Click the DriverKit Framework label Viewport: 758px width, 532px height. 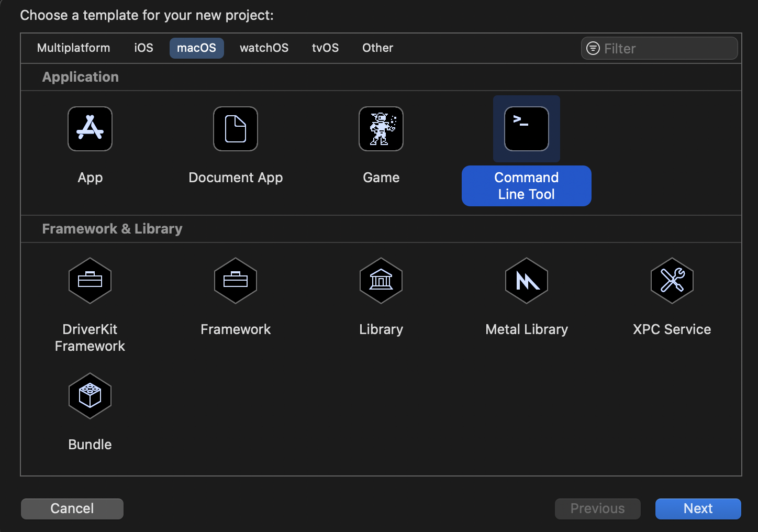click(x=90, y=338)
